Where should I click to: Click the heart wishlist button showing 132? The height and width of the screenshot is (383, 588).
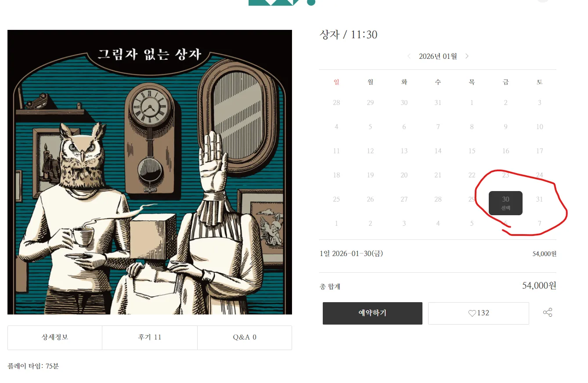click(x=478, y=313)
